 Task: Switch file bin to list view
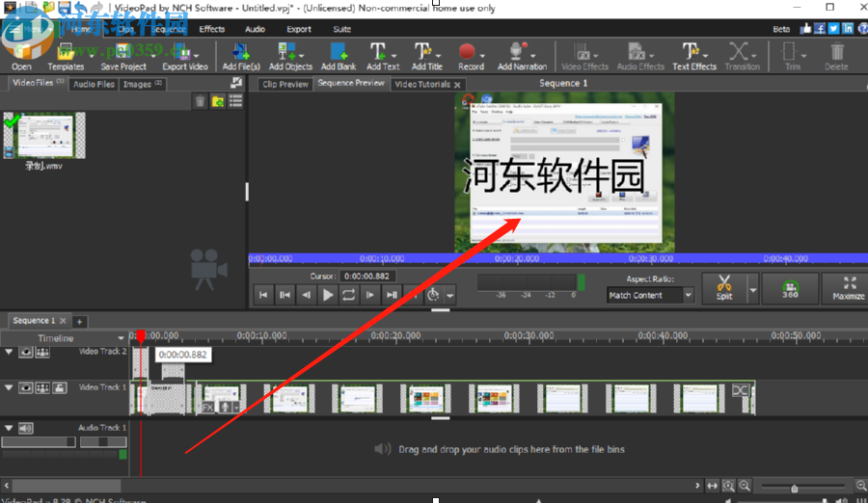coord(236,101)
